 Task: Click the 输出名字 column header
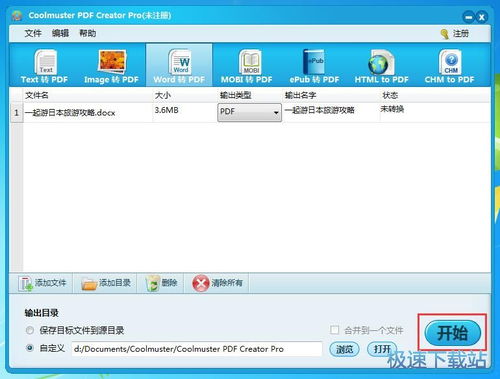coord(331,95)
